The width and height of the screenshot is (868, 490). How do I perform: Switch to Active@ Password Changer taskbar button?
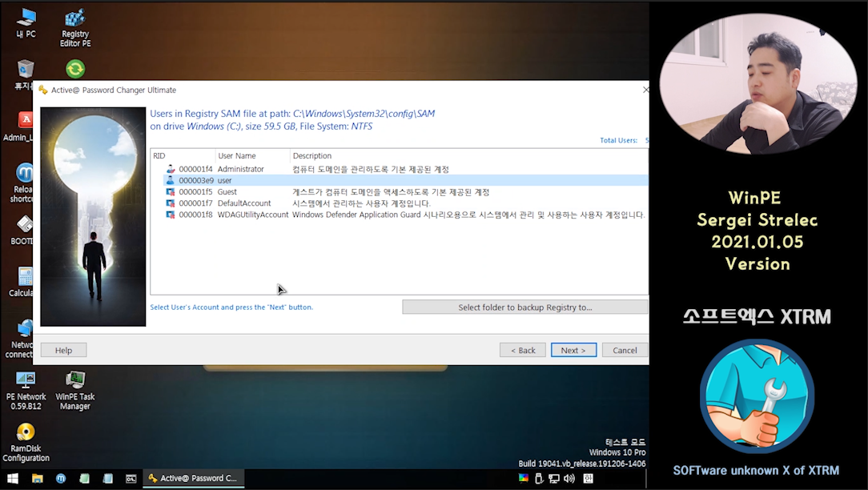click(x=194, y=478)
